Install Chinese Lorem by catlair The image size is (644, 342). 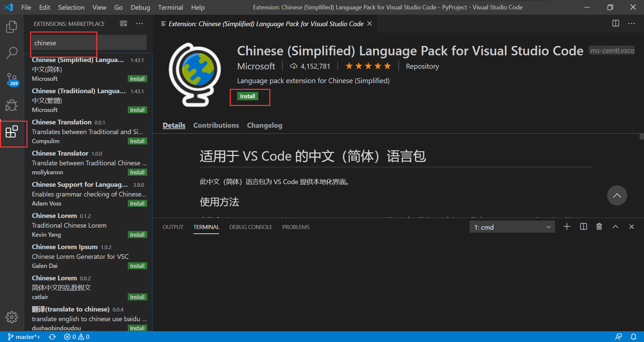tap(137, 297)
